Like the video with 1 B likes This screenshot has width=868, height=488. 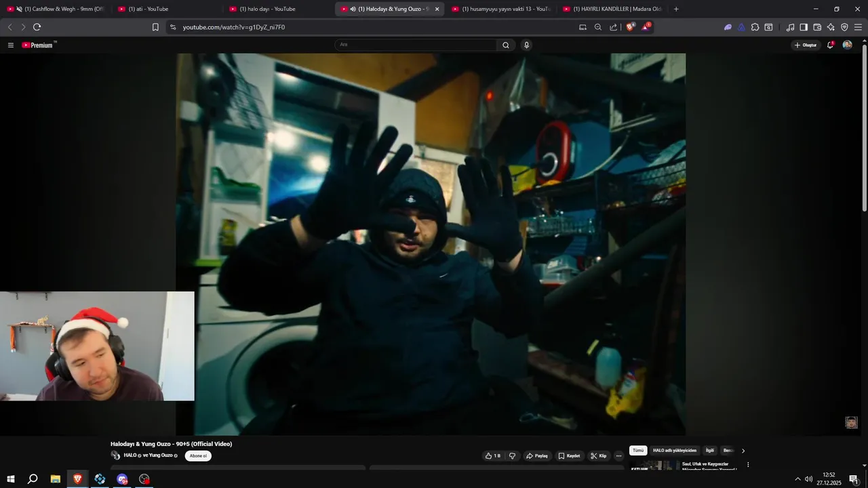click(x=493, y=456)
